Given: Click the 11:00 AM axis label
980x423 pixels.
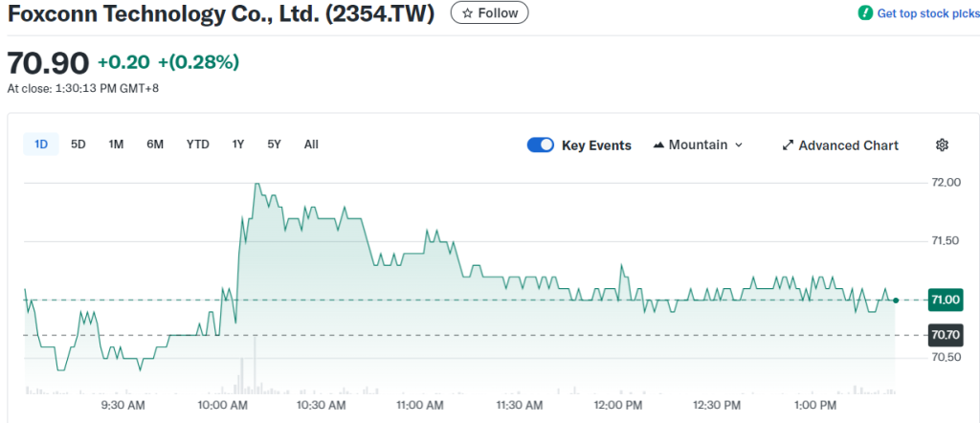Looking at the screenshot, I should click(420, 406).
